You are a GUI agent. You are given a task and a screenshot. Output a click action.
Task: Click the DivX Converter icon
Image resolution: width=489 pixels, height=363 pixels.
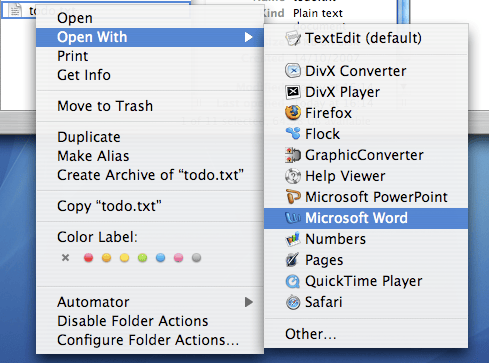pos(293,71)
